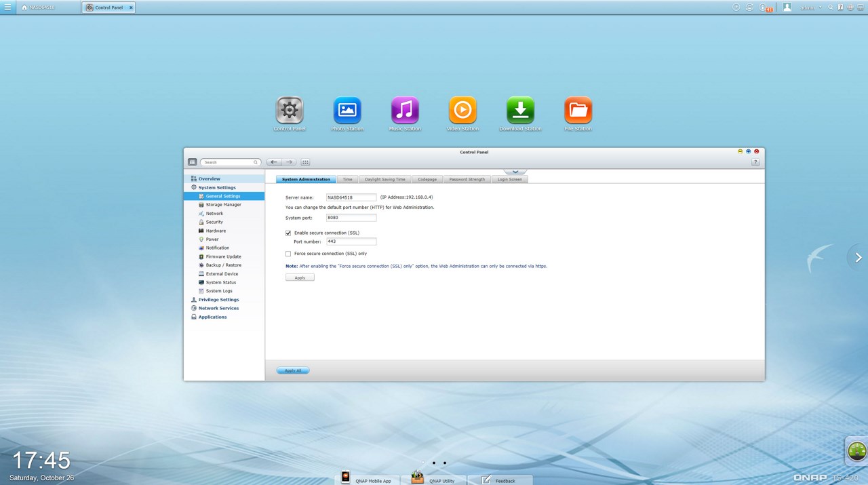This screenshot has height=485, width=868.
Task: Check Force secure connection (SSL) only
Action: [288, 254]
